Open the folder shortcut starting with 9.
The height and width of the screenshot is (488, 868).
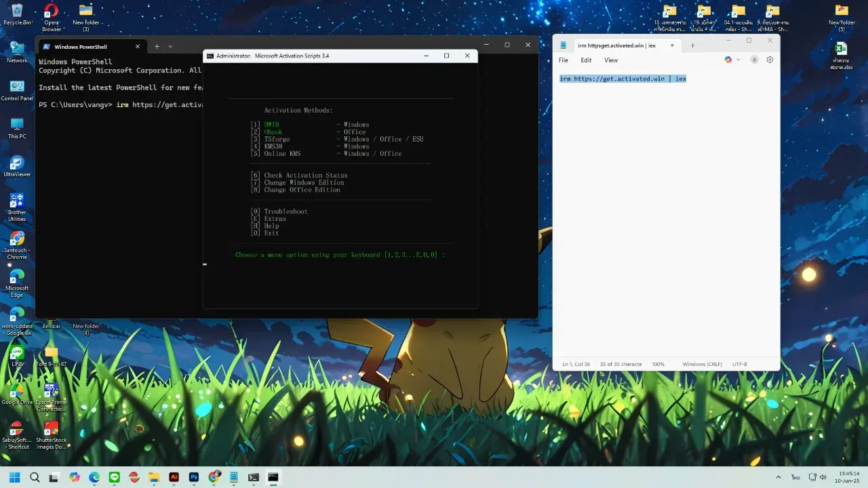(772, 17)
